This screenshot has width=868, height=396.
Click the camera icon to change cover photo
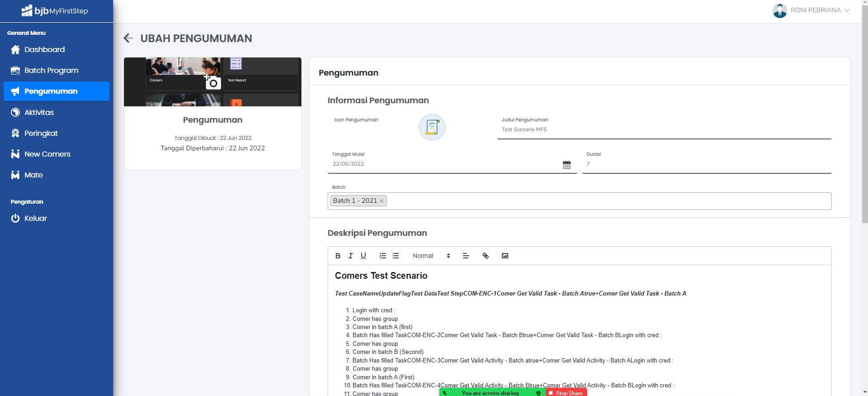point(212,82)
